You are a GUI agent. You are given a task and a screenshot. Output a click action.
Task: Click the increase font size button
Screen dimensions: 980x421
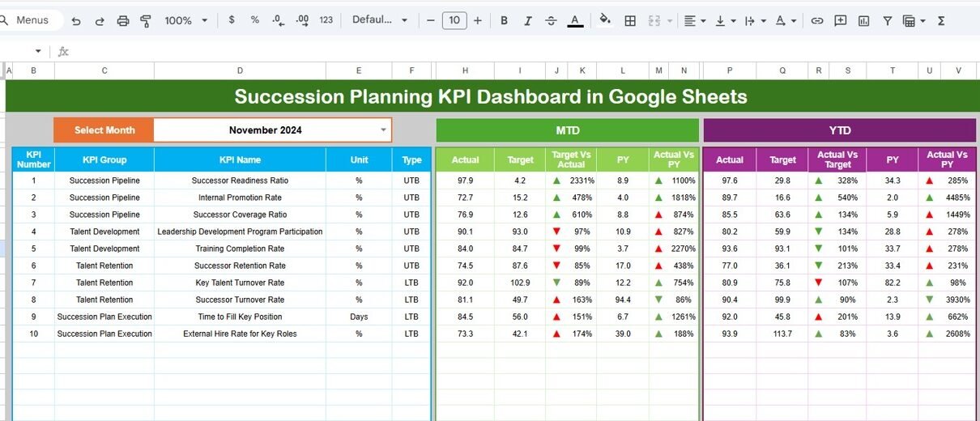[x=477, y=20]
